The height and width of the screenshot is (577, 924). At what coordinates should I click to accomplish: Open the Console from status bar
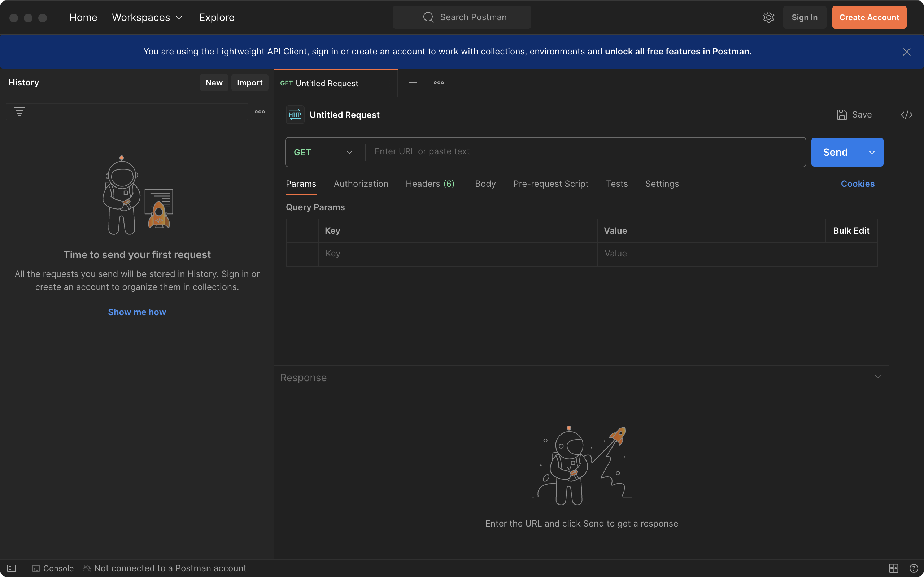click(53, 568)
